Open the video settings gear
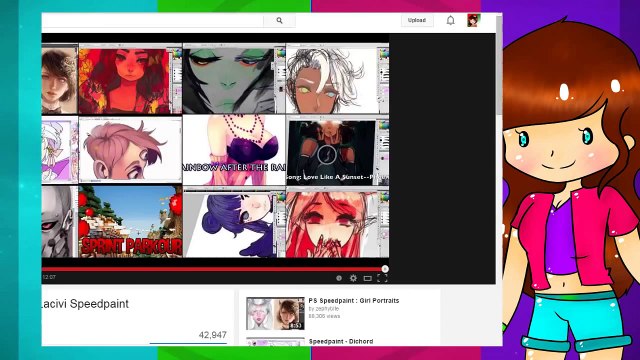Image resolution: width=640 pixels, height=360 pixels. click(x=353, y=278)
